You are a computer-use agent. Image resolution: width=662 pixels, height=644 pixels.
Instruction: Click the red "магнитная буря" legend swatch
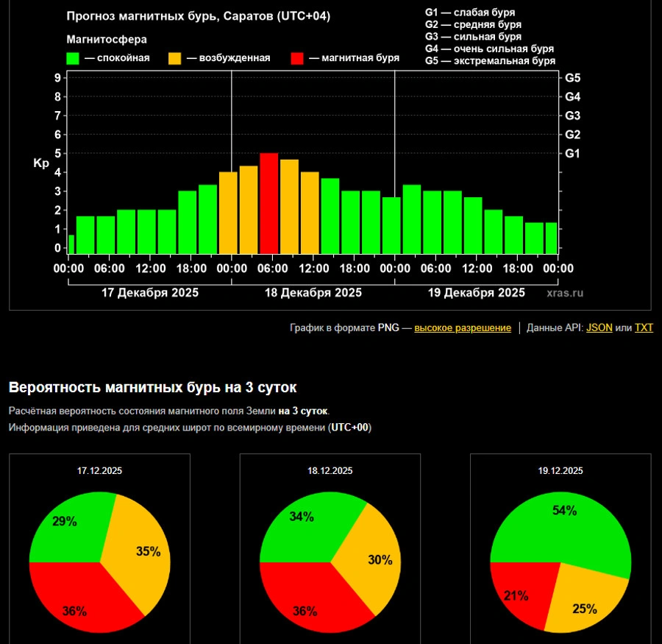(x=298, y=58)
